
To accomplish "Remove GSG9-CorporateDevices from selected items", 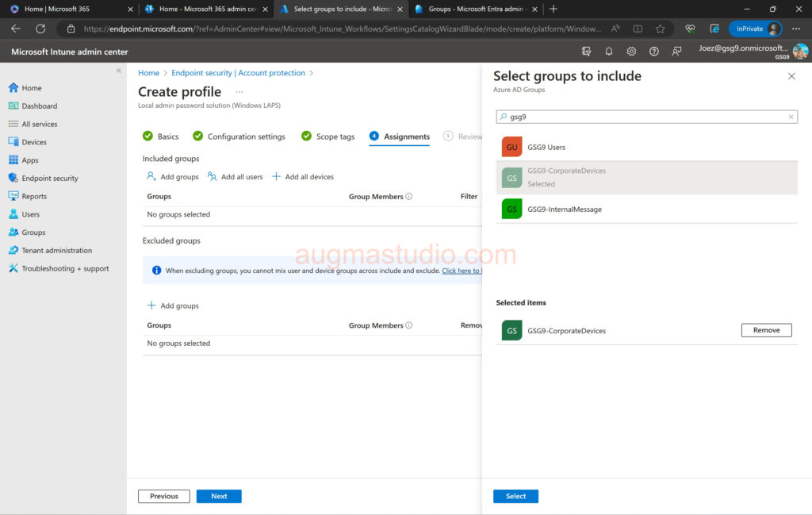I will click(766, 330).
